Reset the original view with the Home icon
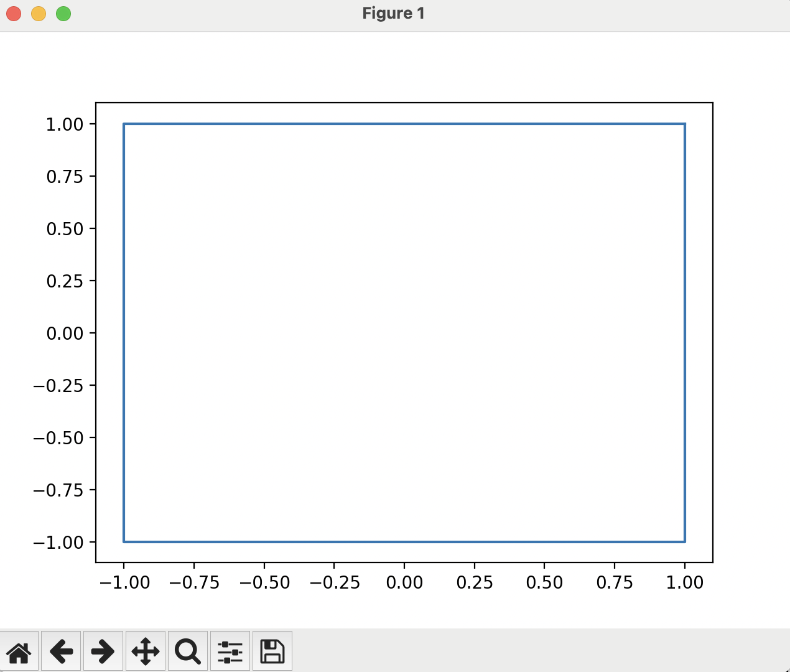This screenshot has width=790, height=672. coord(19,650)
